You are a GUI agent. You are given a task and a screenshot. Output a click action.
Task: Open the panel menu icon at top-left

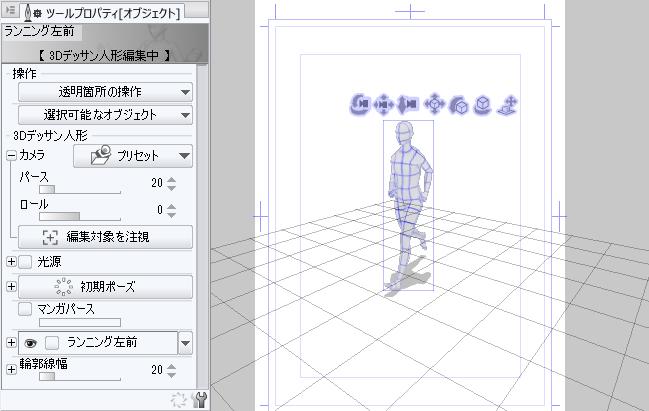pos(10,10)
